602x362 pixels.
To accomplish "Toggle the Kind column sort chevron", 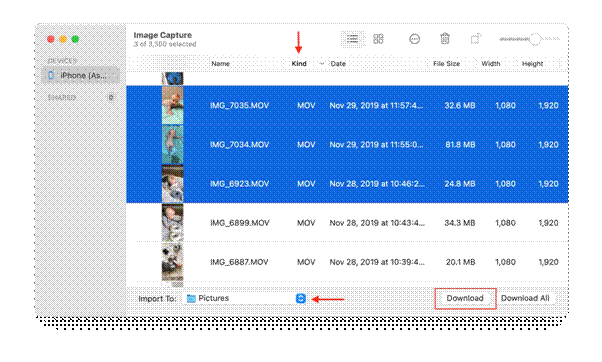I will [x=322, y=64].
